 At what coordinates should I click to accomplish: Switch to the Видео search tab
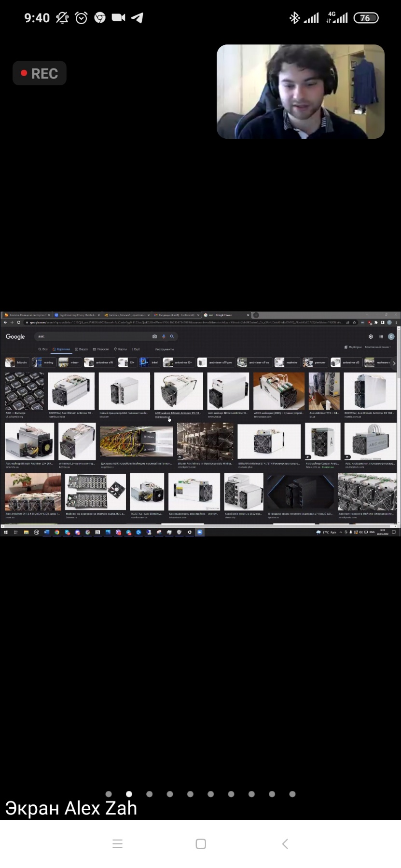pos(82,349)
